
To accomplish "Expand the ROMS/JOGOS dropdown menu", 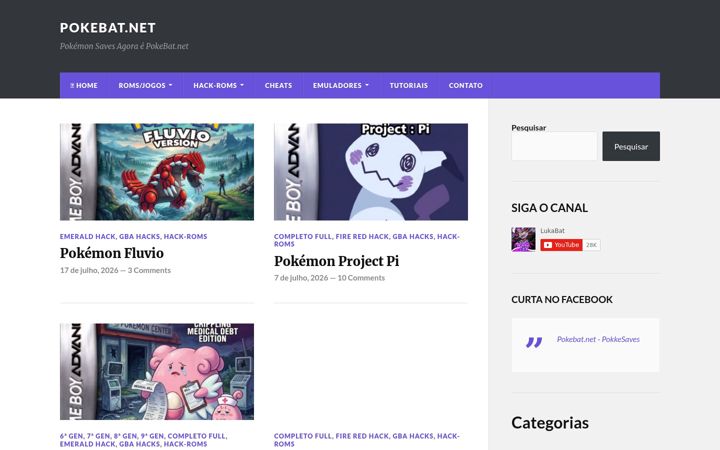I will (145, 85).
